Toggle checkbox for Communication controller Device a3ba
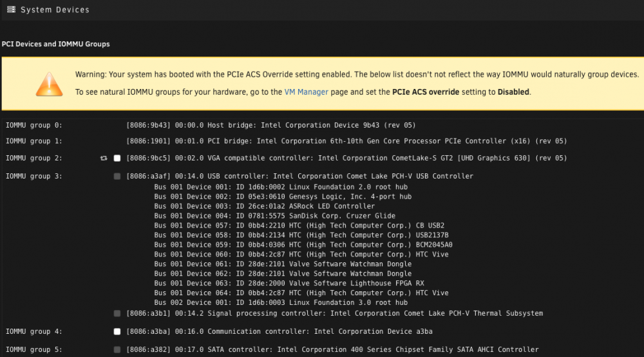 pos(117,331)
